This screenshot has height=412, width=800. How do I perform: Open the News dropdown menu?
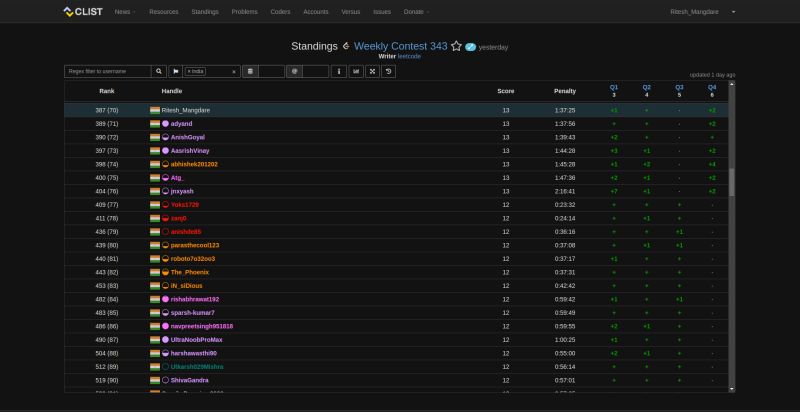[x=124, y=12]
